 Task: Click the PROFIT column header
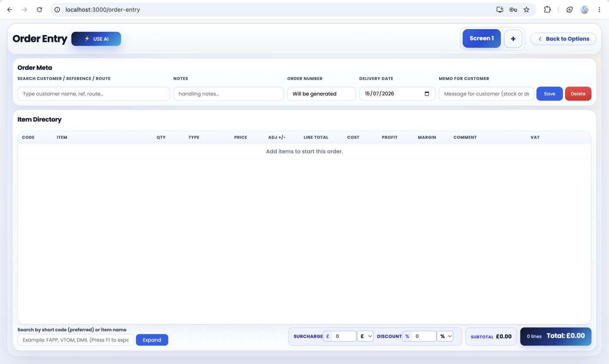pos(390,137)
